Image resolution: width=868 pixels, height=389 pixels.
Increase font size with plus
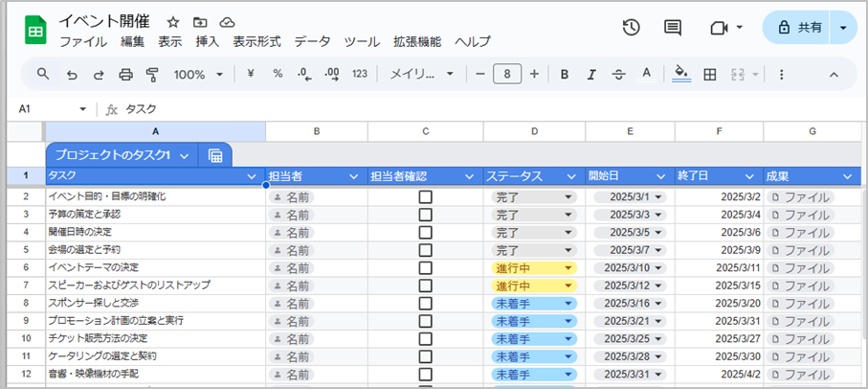[534, 74]
